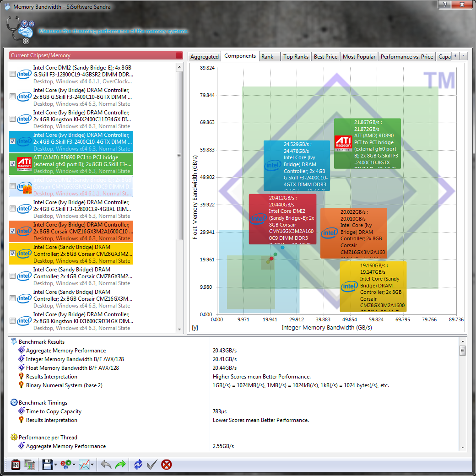This screenshot has width=476, height=476.
Task: Click the stethoscope brain module icon
Action: (21, 30)
